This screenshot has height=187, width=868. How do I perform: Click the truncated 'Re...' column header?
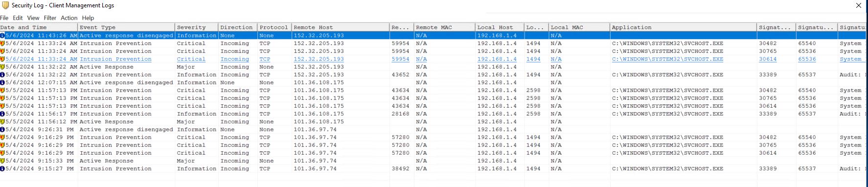click(402, 27)
